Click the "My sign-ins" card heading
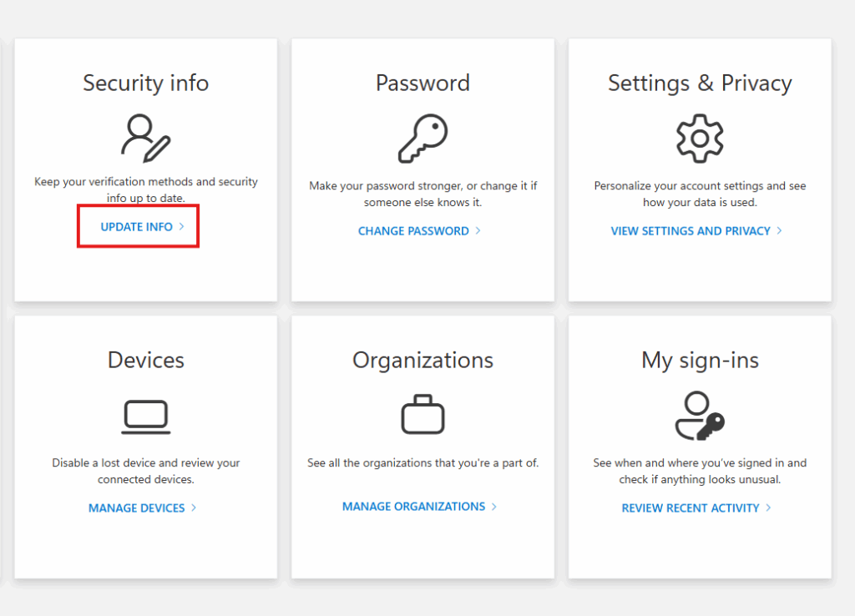 tap(700, 360)
